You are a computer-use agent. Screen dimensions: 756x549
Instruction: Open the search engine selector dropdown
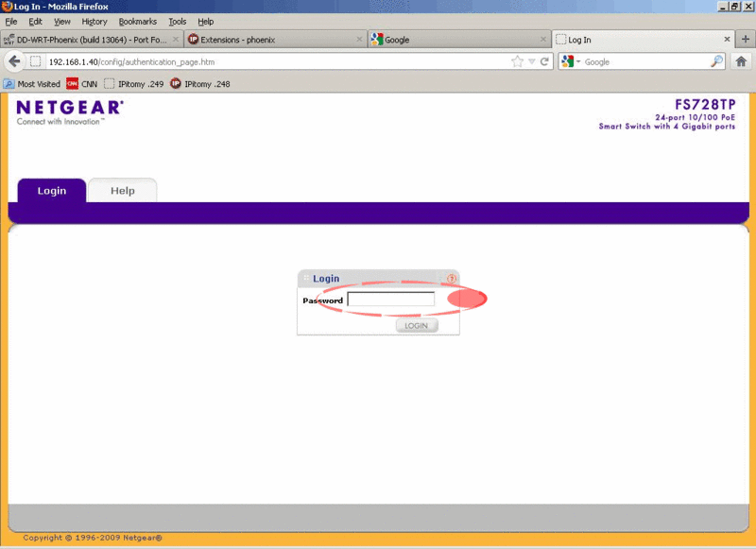(x=572, y=61)
